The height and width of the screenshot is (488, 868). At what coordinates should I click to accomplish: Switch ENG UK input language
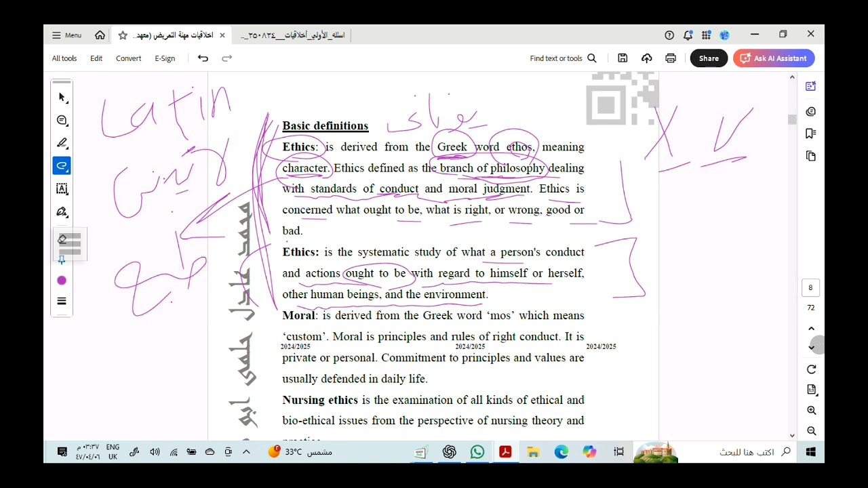click(x=113, y=452)
